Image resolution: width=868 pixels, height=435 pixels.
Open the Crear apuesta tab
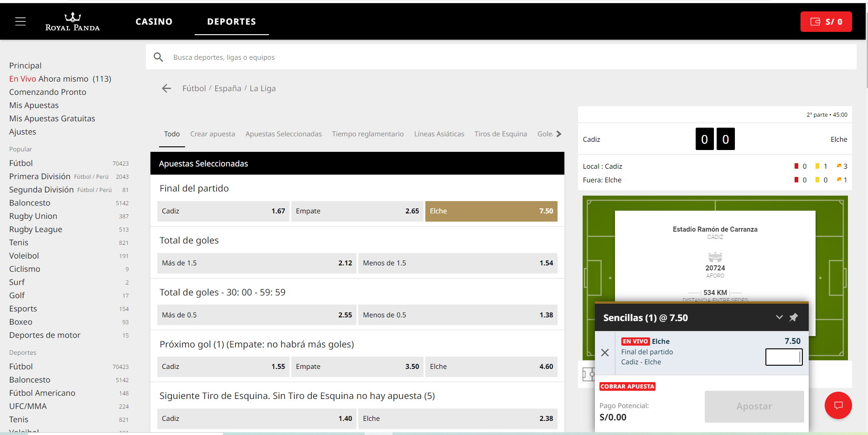212,134
